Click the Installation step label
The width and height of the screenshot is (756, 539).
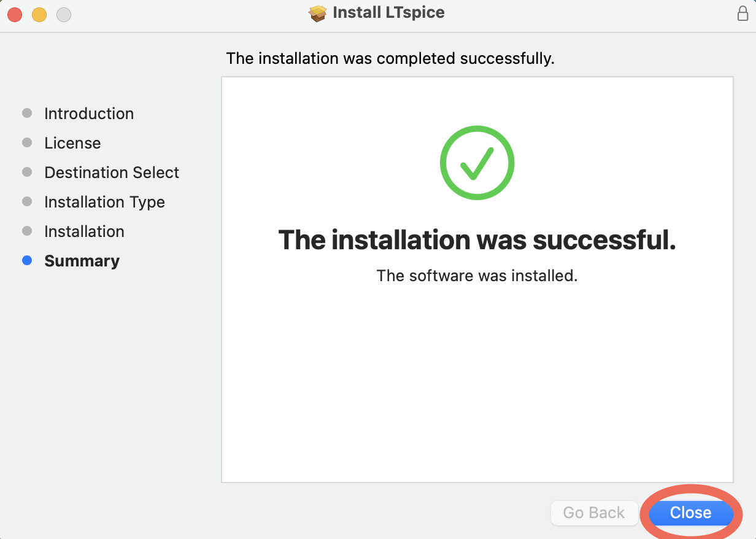click(84, 231)
